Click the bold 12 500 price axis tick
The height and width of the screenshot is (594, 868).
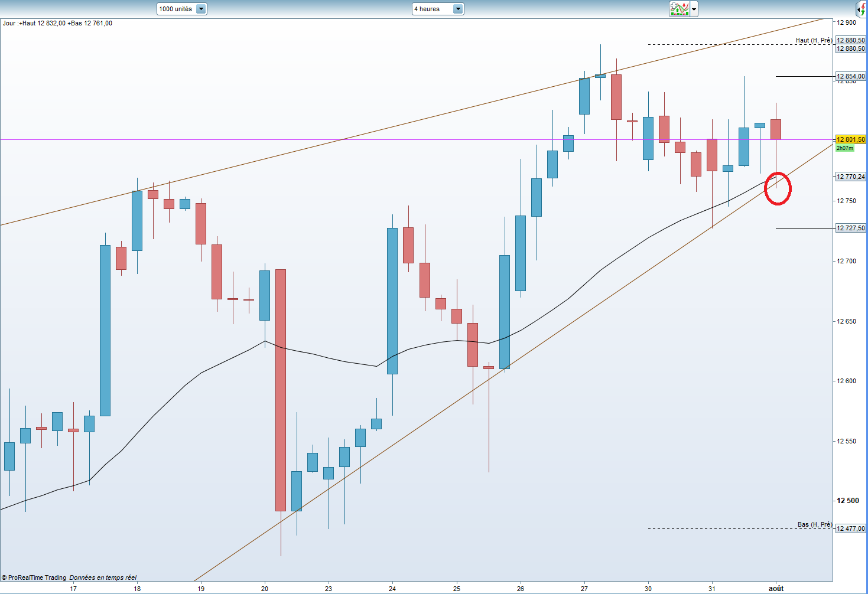848,501
